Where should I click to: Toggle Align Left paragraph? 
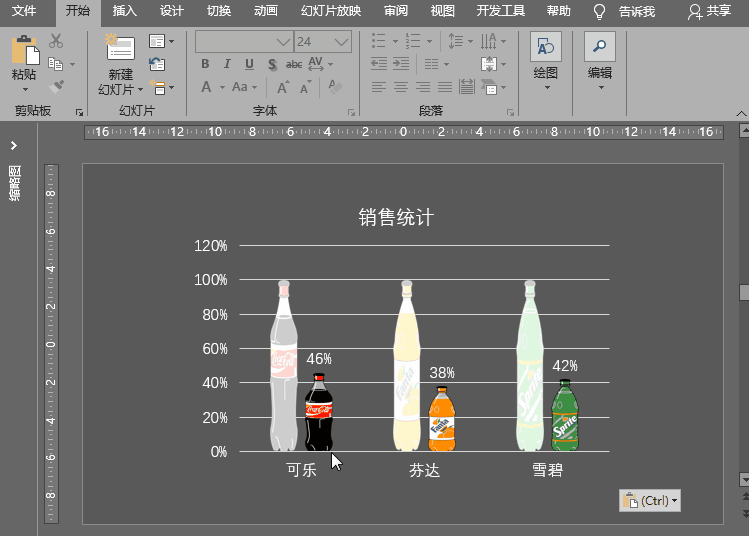[379, 87]
